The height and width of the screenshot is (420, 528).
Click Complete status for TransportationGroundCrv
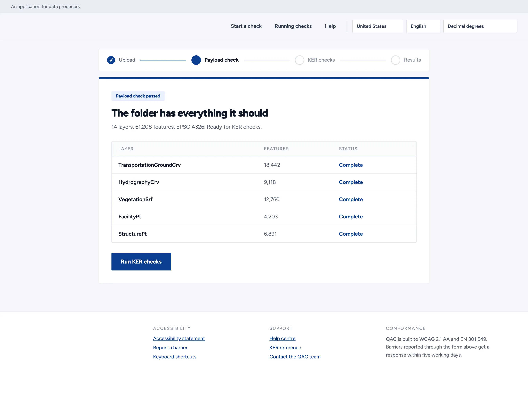click(x=351, y=165)
